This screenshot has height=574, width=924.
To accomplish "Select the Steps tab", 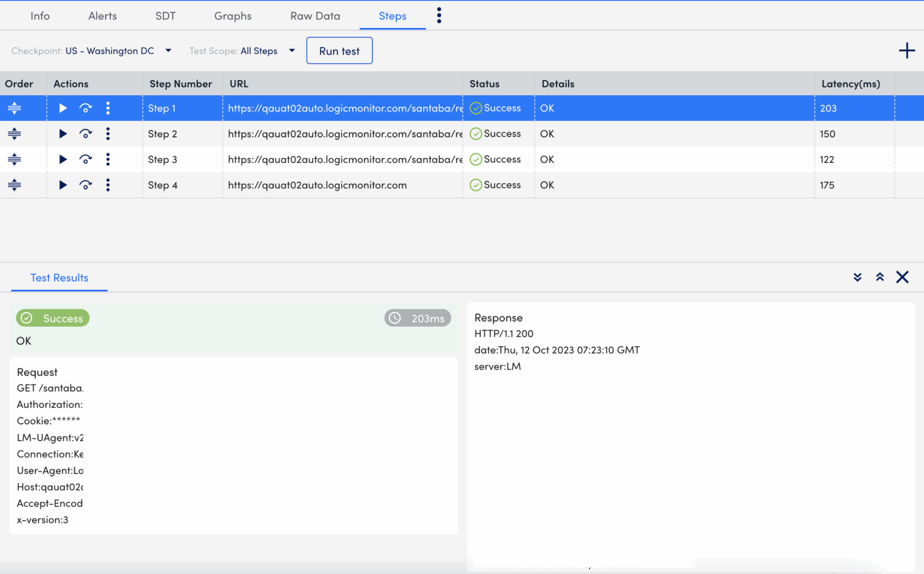I will [393, 16].
